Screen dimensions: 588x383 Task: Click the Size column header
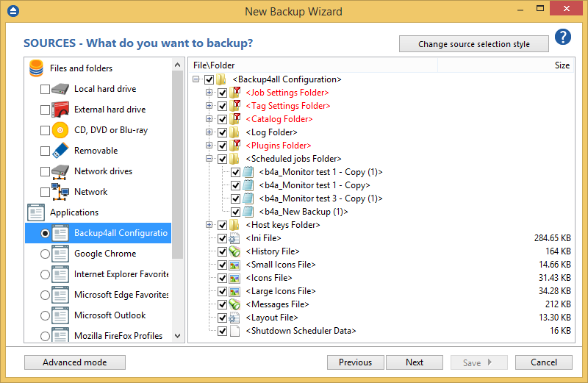(x=506, y=65)
